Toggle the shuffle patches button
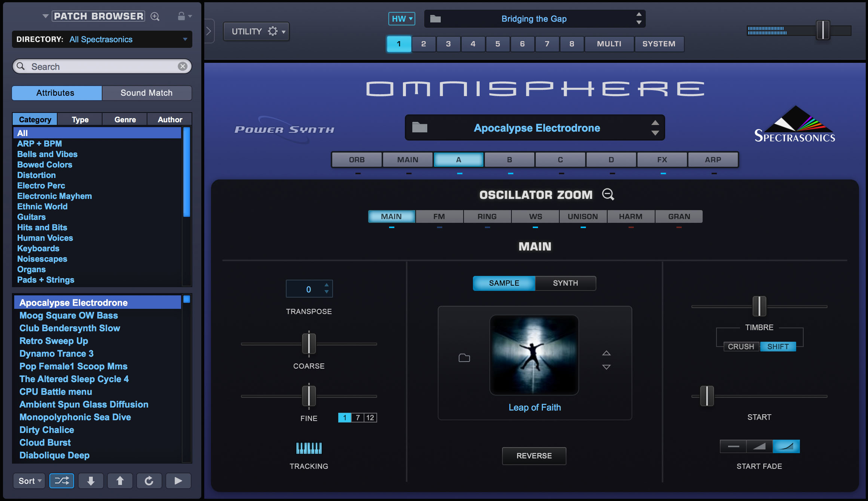Viewport: 868px width, 501px height. pos(62,480)
